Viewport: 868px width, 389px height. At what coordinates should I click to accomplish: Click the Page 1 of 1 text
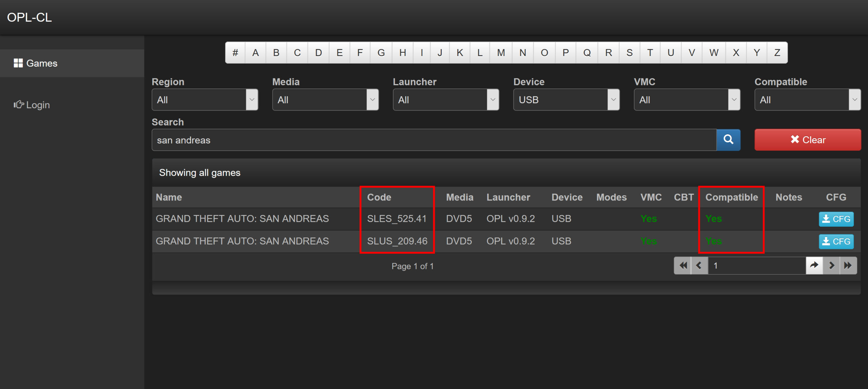coord(412,266)
